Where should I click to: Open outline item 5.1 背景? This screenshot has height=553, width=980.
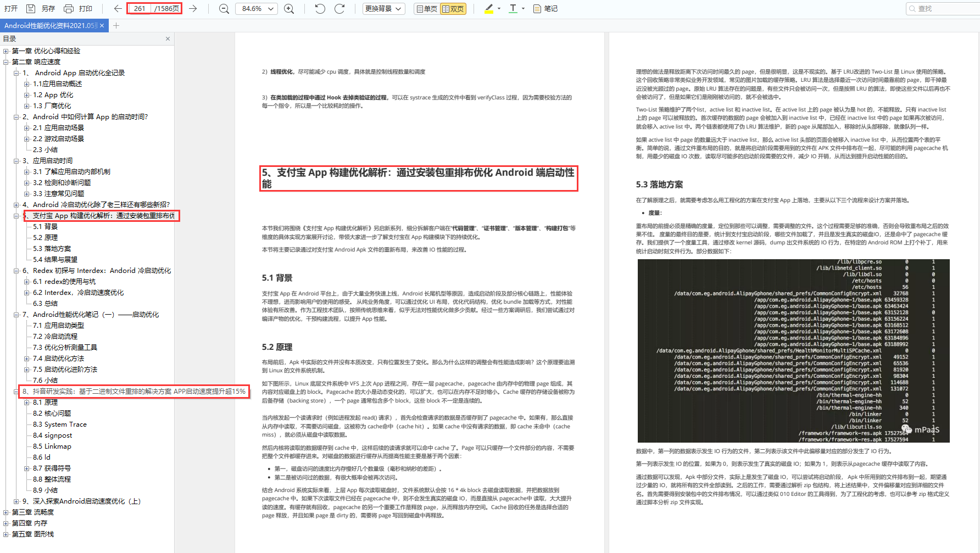(45, 227)
